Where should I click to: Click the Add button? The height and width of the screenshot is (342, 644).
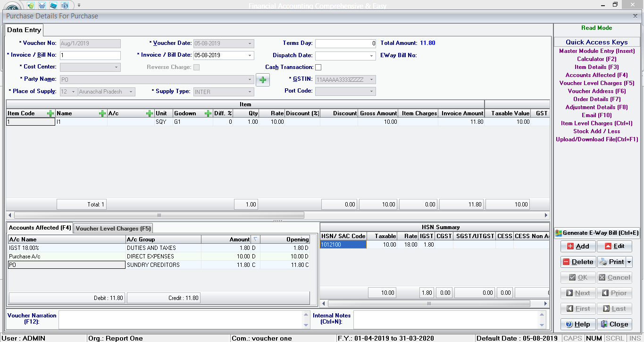[578, 246]
